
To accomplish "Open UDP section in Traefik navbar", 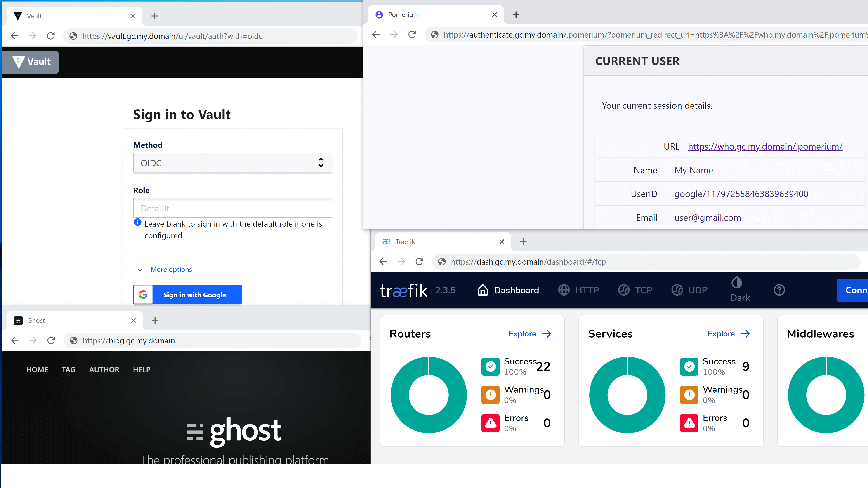I will [689, 290].
